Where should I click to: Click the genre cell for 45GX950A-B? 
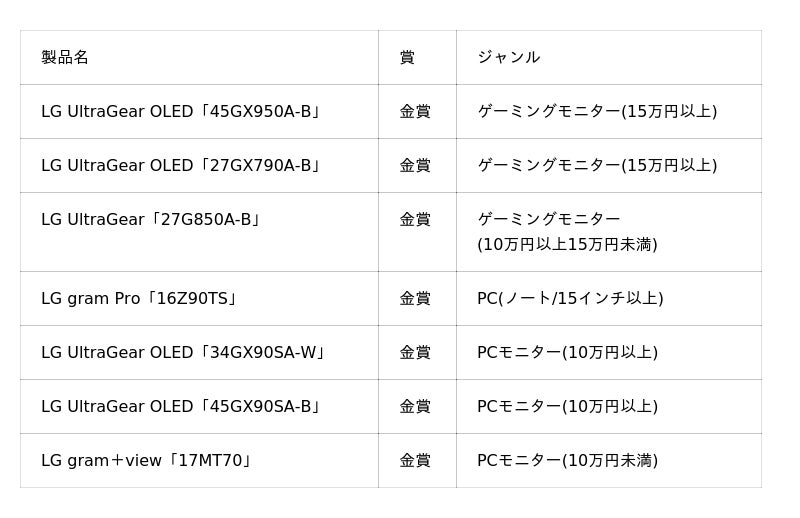[x=597, y=111]
